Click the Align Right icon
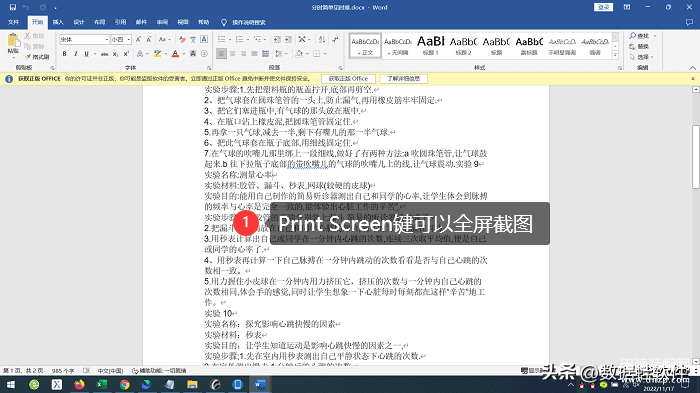Screen dimensions: 700x393 click(x=243, y=54)
